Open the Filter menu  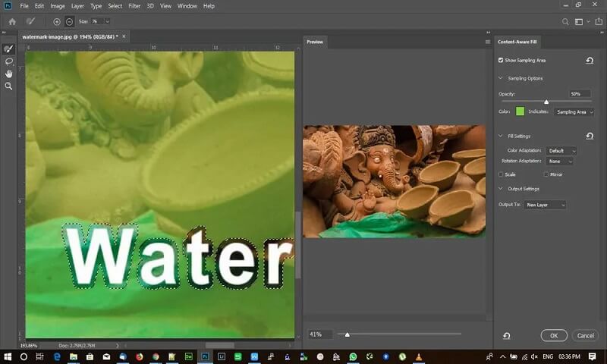pyautogui.click(x=134, y=6)
